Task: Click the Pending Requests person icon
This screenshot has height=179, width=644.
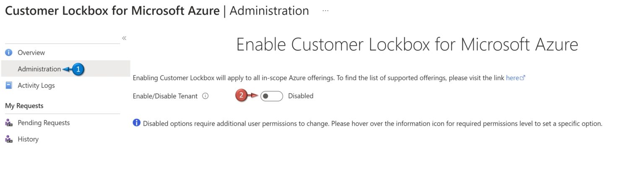Action: (x=8, y=123)
